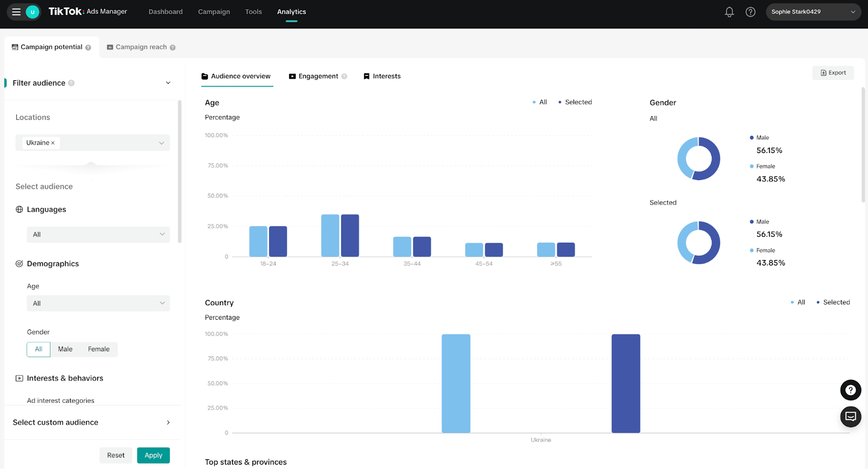868x469 pixels.
Task: Click the Engagement info tooltip icon
Action: pyautogui.click(x=344, y=77)
